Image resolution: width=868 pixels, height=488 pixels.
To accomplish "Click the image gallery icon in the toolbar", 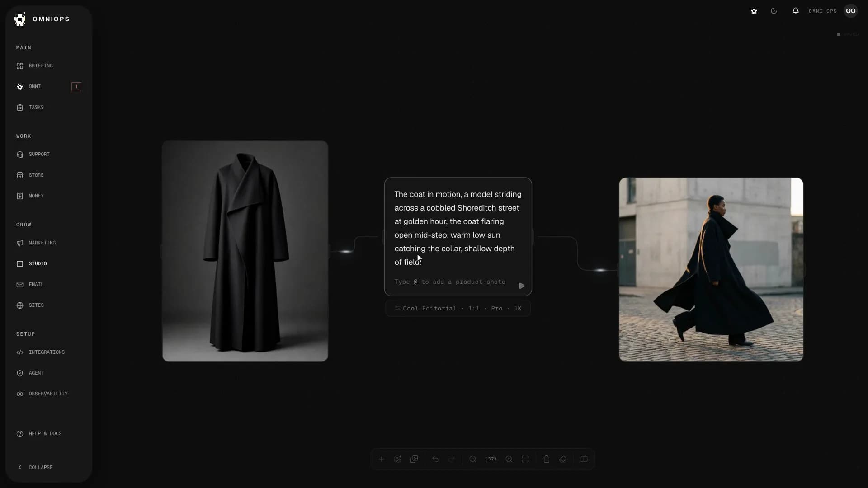I will point(414,460).
